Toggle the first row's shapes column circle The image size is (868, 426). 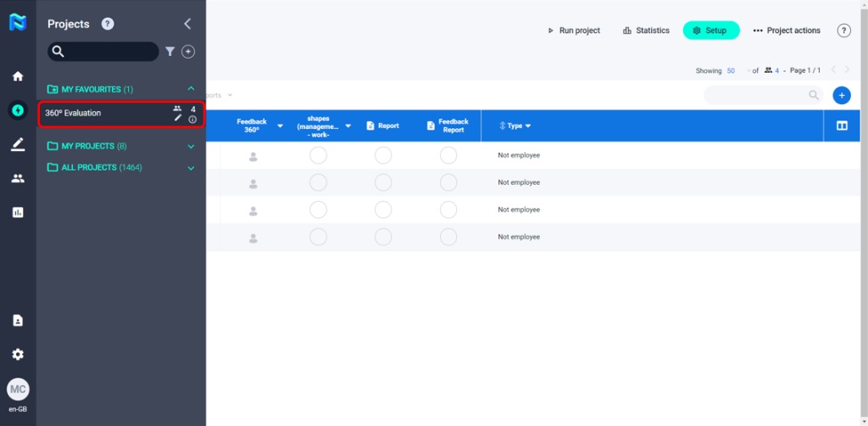click(x=318, y=155)
